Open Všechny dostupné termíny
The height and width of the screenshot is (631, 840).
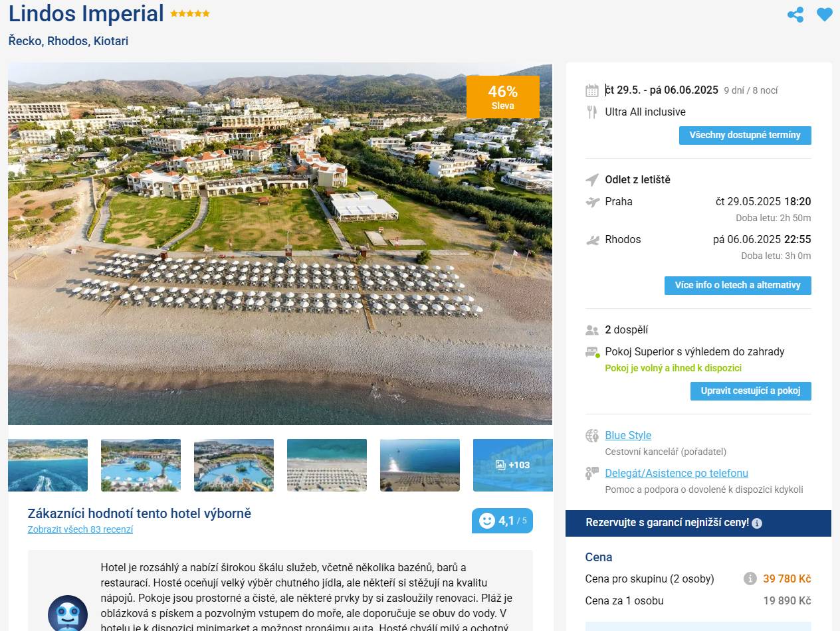[x=745, y=135]
